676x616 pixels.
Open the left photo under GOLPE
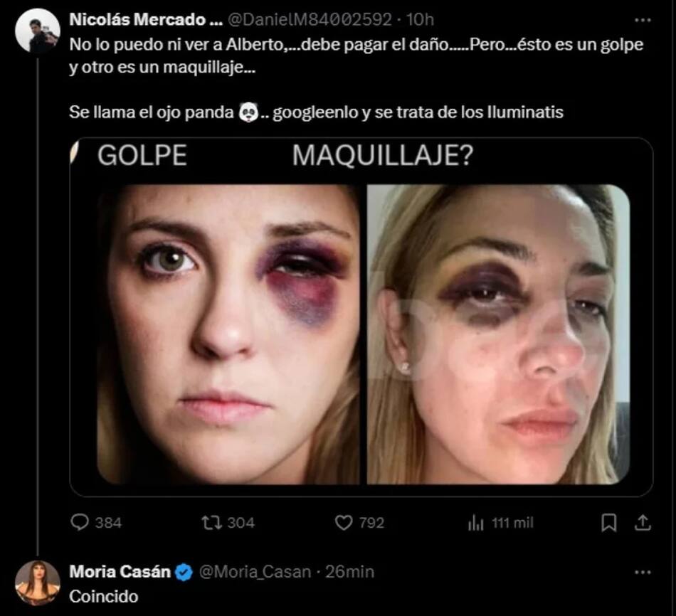pos(228,334)
